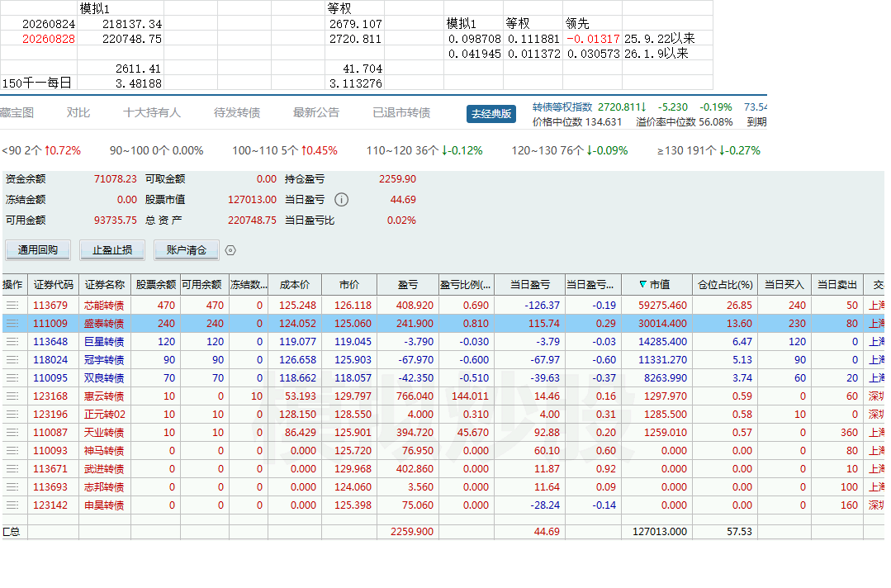Click the 止盈止损 button
Image resolution: width=891 pixels, height=588 pixels.
[x=112, y=250]
